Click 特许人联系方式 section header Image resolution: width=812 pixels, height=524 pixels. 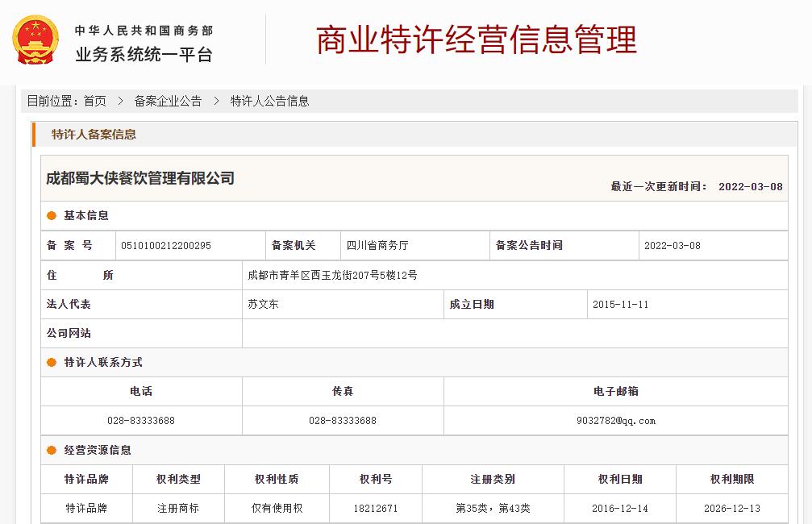point(103,363)
